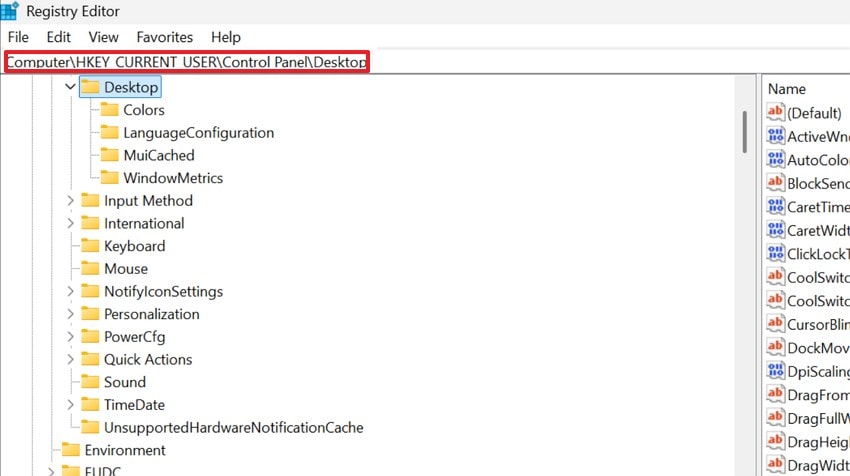The width and height of the screenshot is (850, 476).
Task: Expand the EUDC key
Action: point(51,472)
